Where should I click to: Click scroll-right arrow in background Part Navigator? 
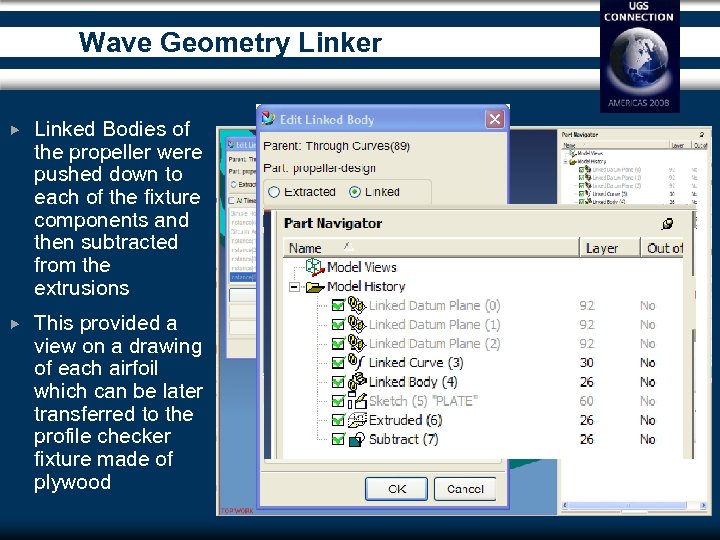coord(703,506)
